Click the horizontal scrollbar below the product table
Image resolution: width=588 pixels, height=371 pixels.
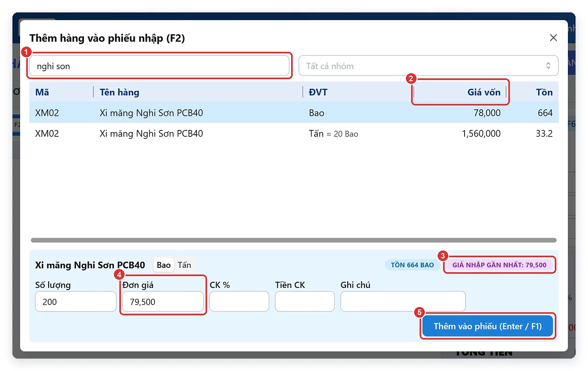[294, 240]
